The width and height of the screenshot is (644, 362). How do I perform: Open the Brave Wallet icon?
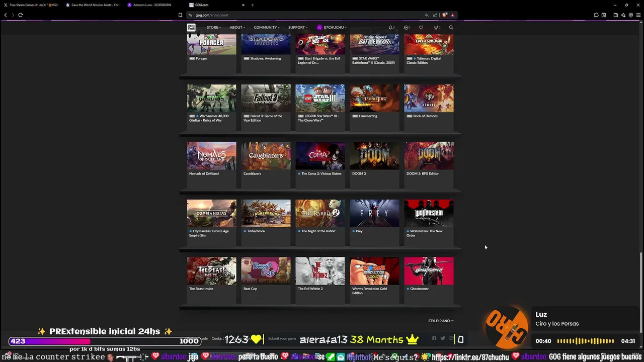615,15
